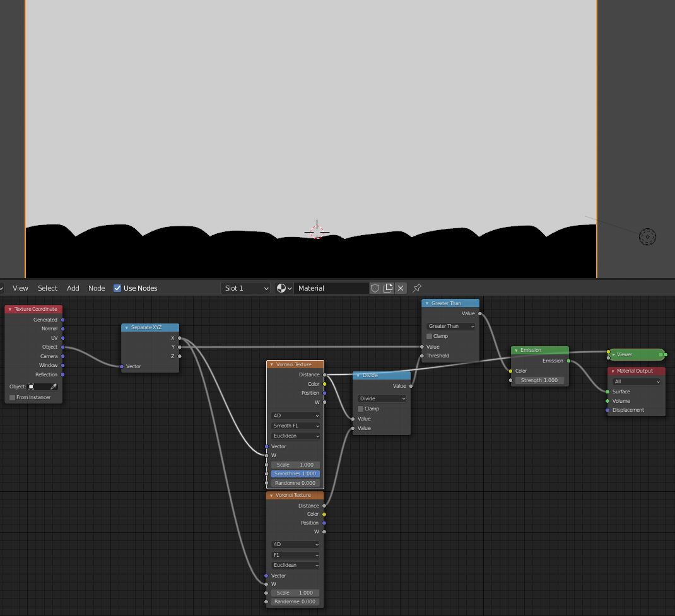Expand the Viewer node triangle
The height and width of the screenshot is (616, 675).
tap(614, 355)
